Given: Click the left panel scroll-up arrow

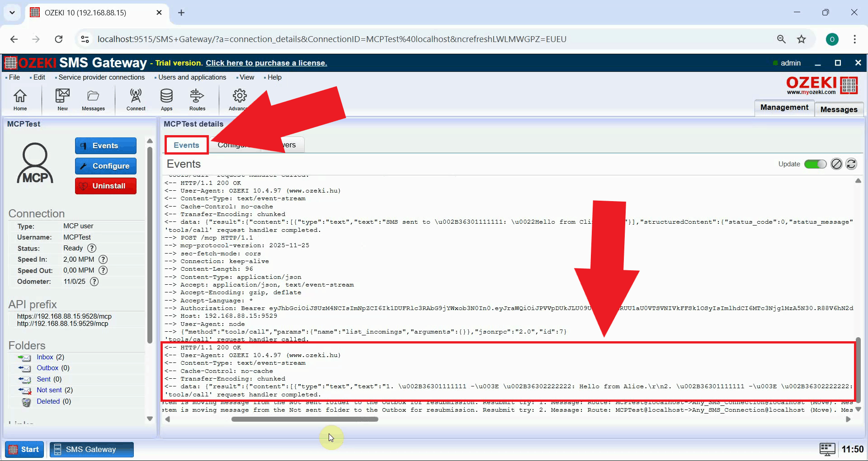Looking at the screenshot, I should pos(150,141).
